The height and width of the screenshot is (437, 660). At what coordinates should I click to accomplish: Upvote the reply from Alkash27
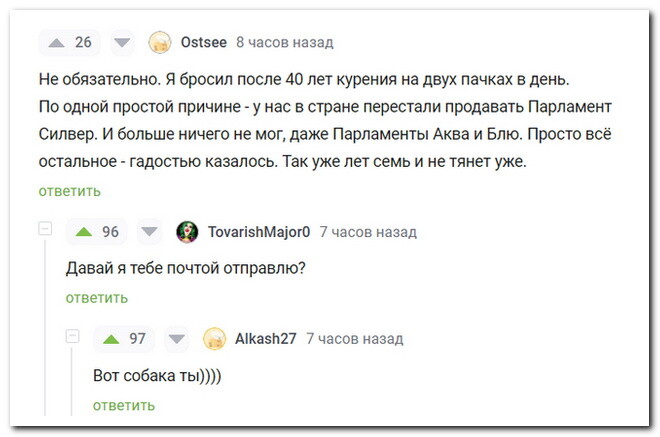[x=111, y=338]
